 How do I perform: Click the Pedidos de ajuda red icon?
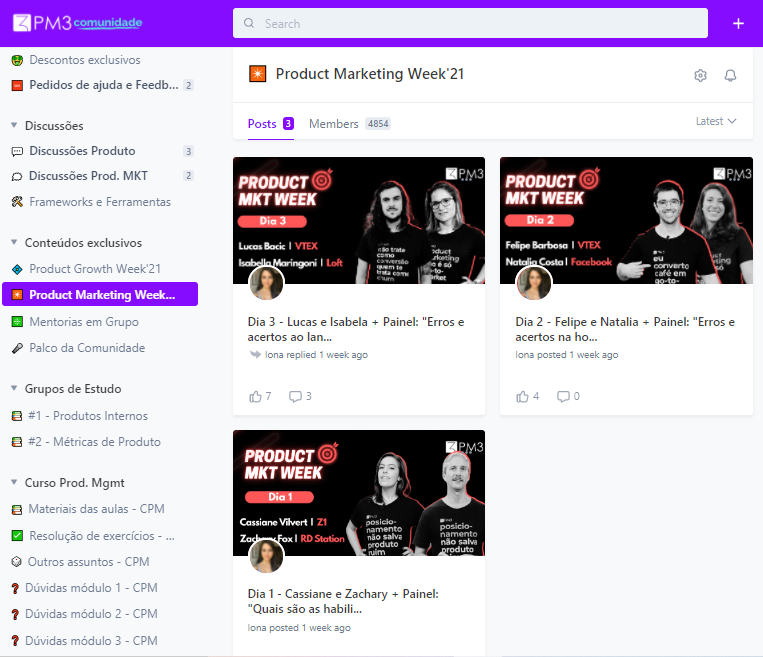point(17,86)
